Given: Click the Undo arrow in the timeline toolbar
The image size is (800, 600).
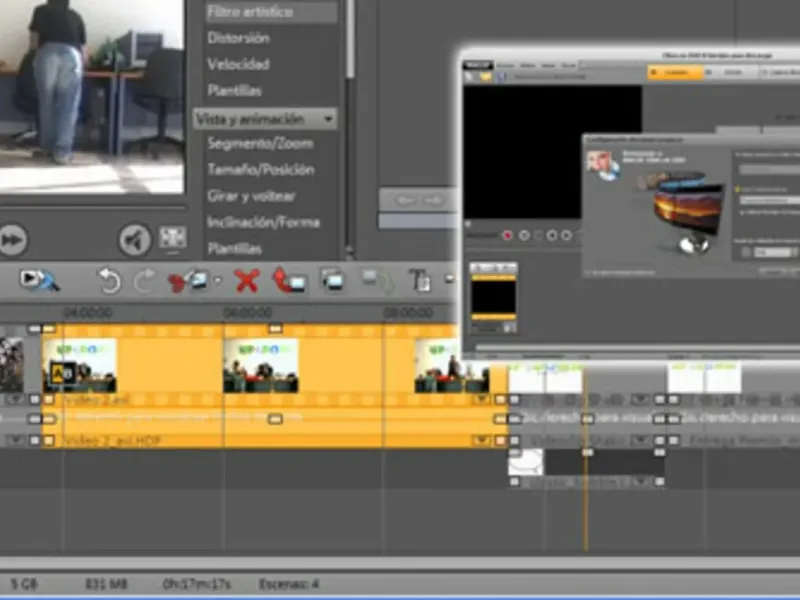Looking at the screenshot, I should click(108, 281).
